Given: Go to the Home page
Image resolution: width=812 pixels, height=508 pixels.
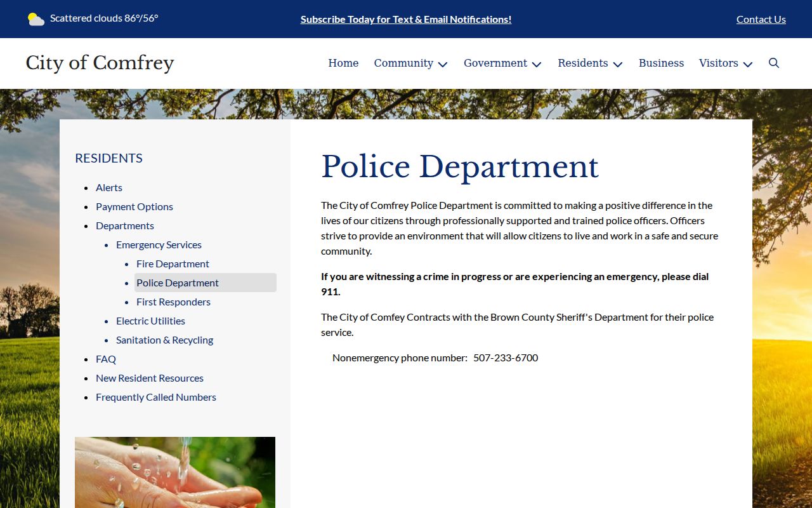Looking at the screenshot, I should [x=343, y=63].
